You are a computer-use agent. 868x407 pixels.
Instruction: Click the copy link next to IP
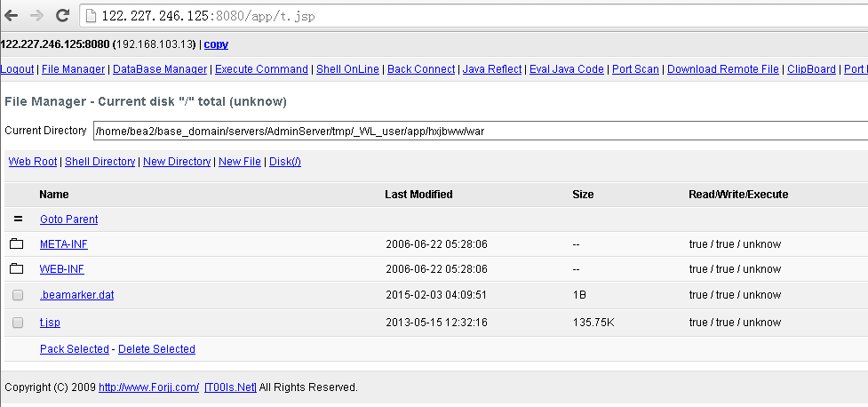point(216,44)
